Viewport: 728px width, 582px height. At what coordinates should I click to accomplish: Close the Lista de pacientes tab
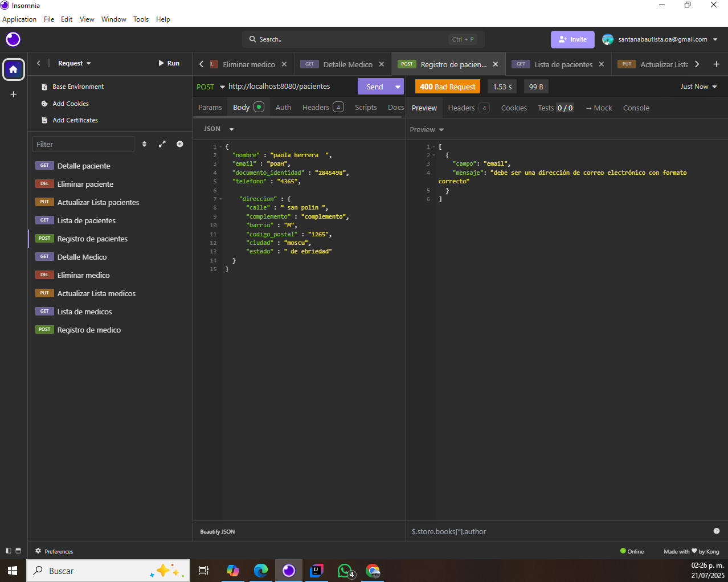(602, 64)
